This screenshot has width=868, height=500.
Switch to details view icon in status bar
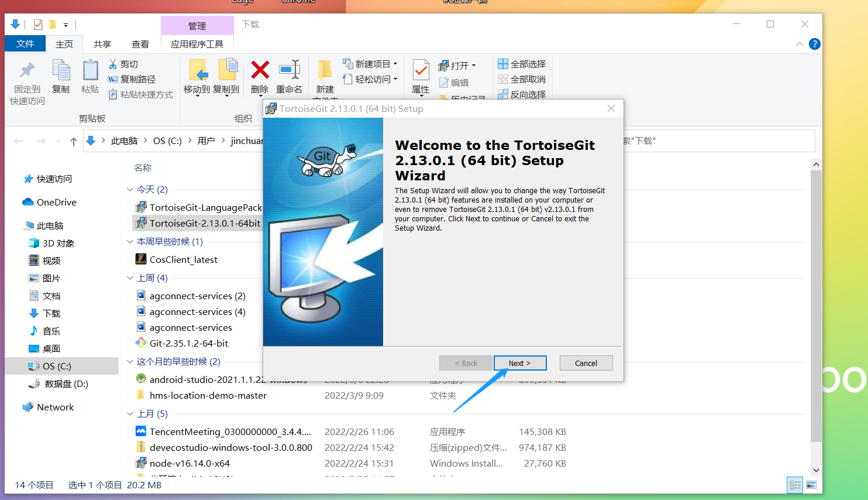pyautogui.click(x=795, y=485)
